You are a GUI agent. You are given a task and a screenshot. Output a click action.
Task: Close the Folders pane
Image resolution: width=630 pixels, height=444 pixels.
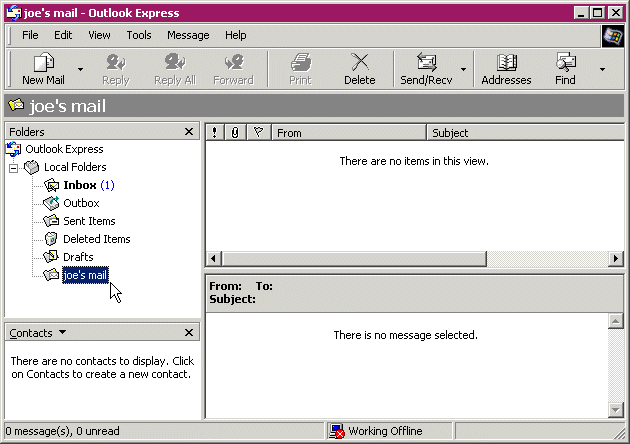click(x=189, y=132)
